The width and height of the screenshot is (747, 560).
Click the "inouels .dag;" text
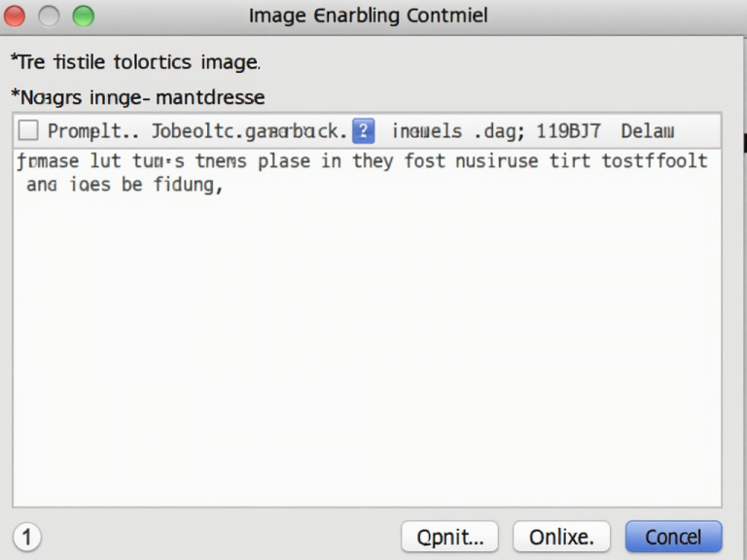pos(458,131)
